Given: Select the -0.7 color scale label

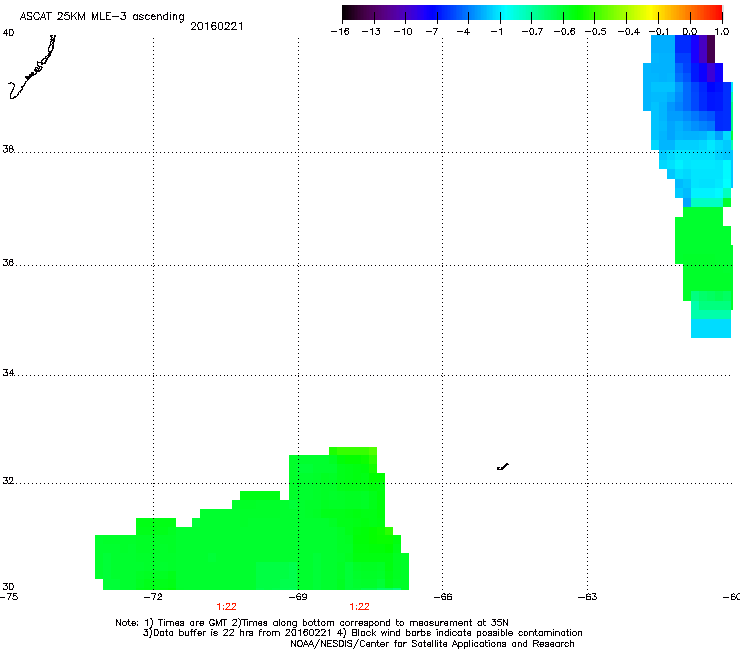Looking at the screenshot, I should coord(532,32).
